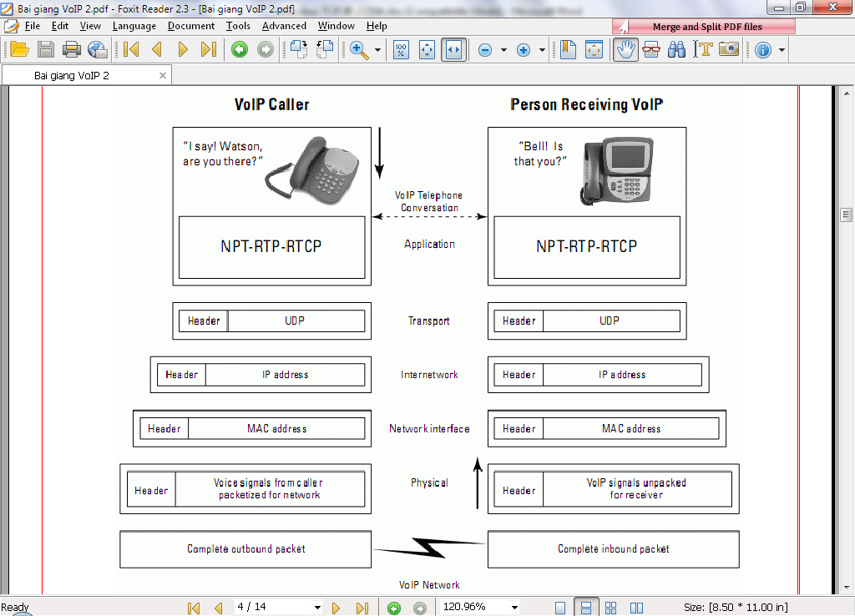The image size is (855, 616).
Task: Click the Open file folder icon
Action: [x=19, y=49]
